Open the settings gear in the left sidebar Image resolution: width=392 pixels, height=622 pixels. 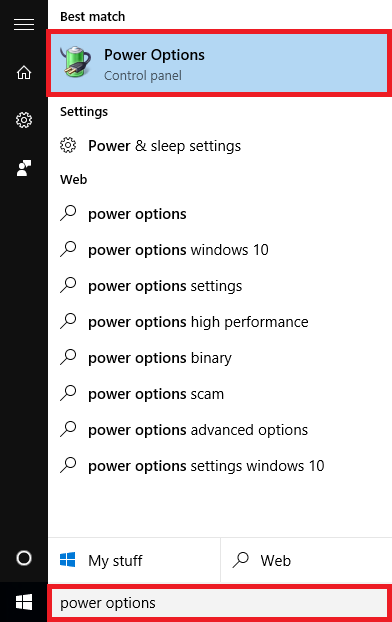click(24, 120)
